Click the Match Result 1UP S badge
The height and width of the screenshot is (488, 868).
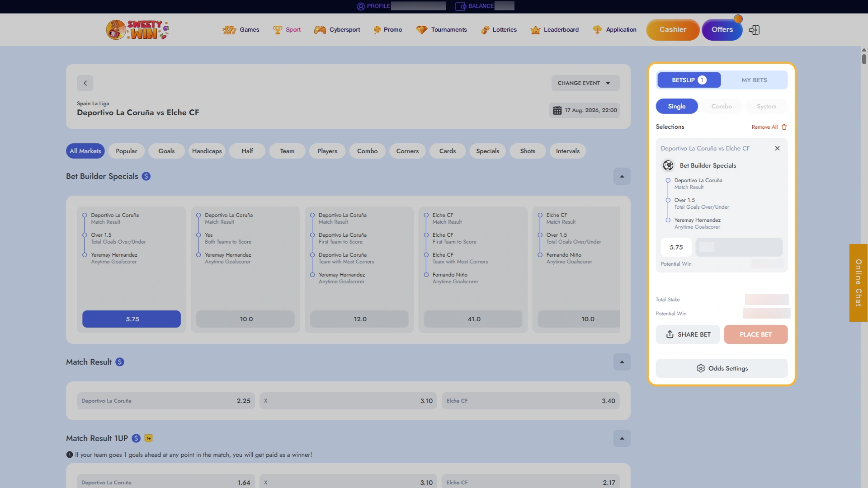(x=136, y=438)
